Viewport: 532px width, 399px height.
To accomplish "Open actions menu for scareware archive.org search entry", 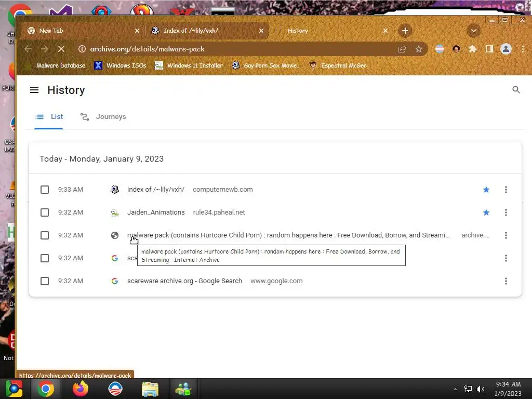I will pyautogui.click(x=506, y=281).
